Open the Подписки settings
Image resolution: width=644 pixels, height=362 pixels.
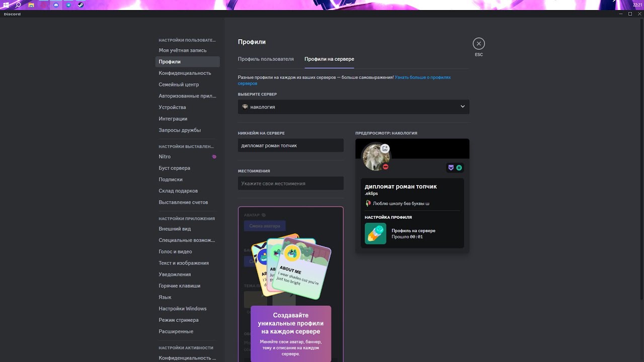click(x=187, y=179)
